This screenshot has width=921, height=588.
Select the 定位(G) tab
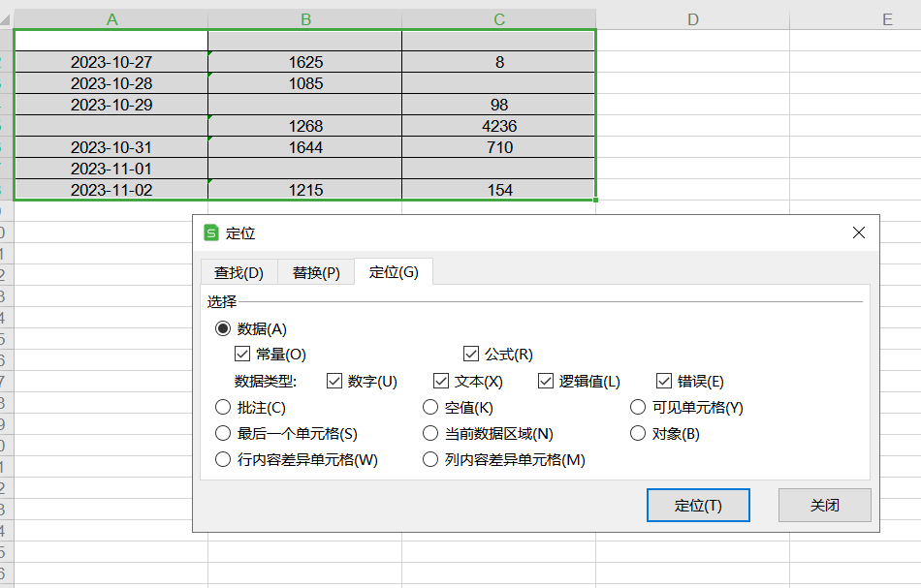(394, 271)
